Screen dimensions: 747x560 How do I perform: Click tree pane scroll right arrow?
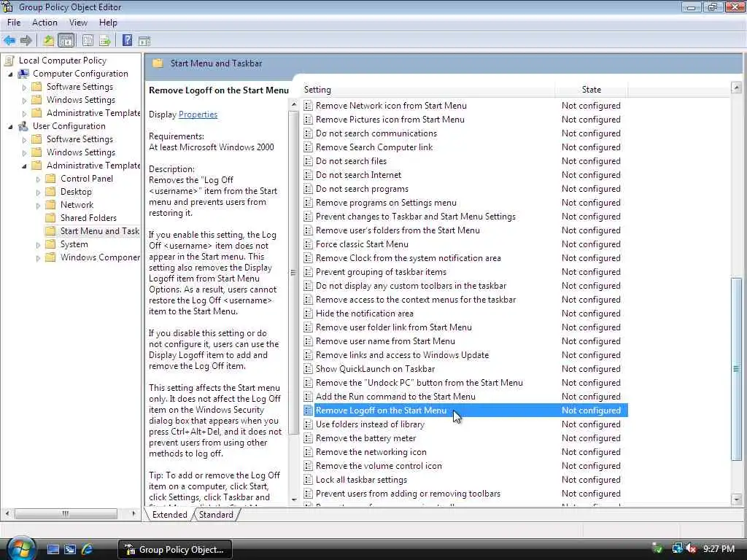click(x=133, y=514)
